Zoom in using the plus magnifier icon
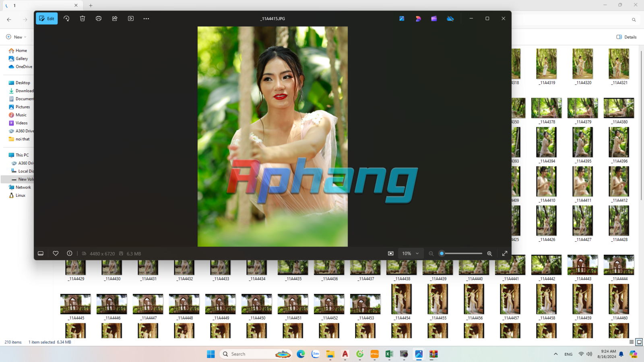The height and width of the screenshot is (362, 644). tap(489, 253)
